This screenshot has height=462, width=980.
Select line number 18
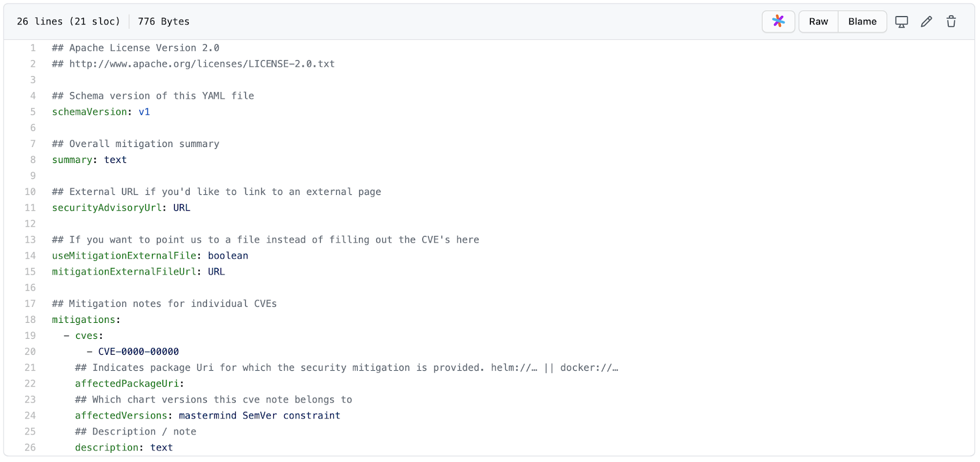pyautogui.click(x=30, y=319)
